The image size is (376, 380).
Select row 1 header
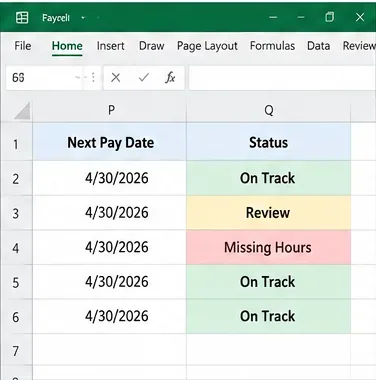(x=16, y=143)
